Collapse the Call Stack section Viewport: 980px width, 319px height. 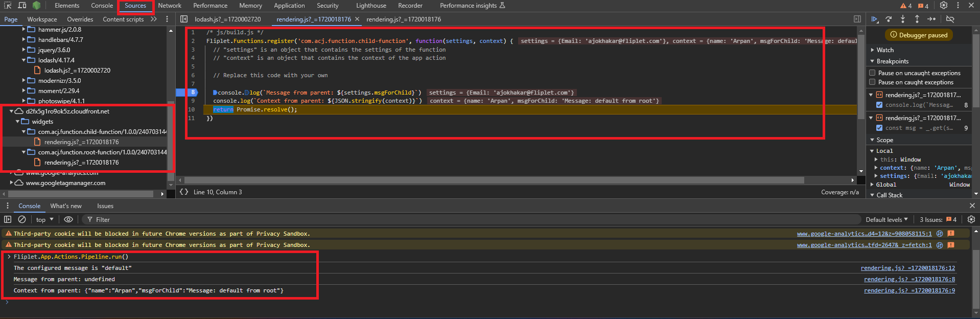coord(873,195)
